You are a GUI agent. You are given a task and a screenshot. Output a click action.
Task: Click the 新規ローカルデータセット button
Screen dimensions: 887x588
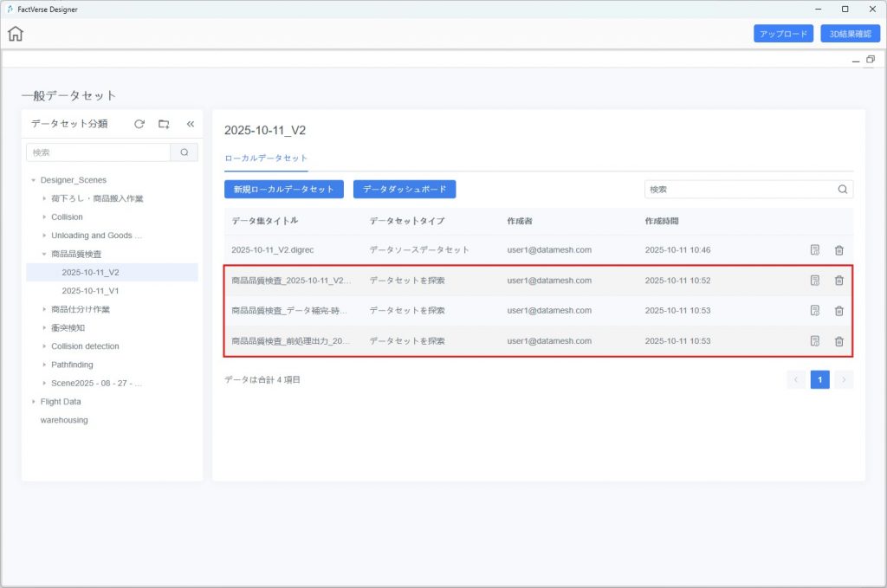(284, 189)
